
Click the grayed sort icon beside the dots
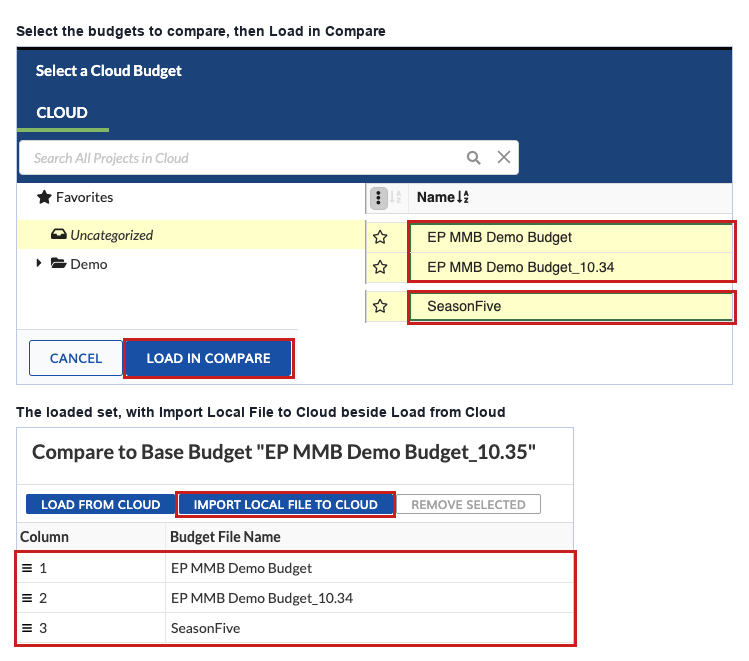(x=396, y=197)
